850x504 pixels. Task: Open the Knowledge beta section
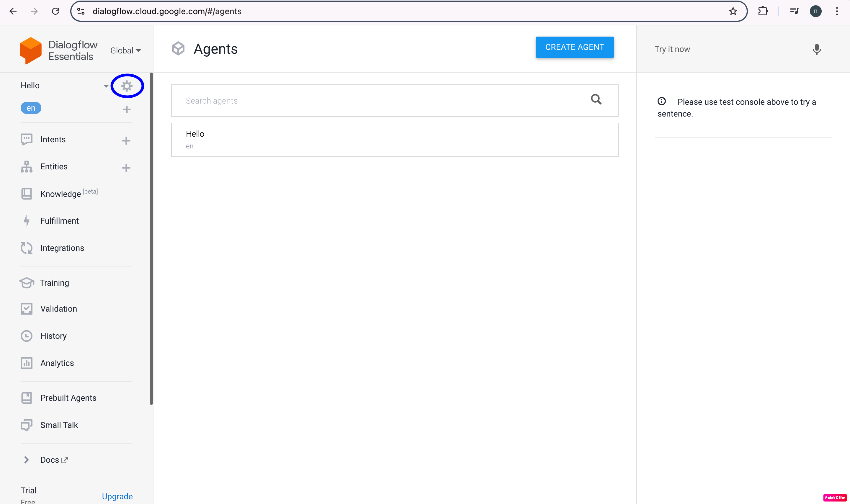point(61,194)
